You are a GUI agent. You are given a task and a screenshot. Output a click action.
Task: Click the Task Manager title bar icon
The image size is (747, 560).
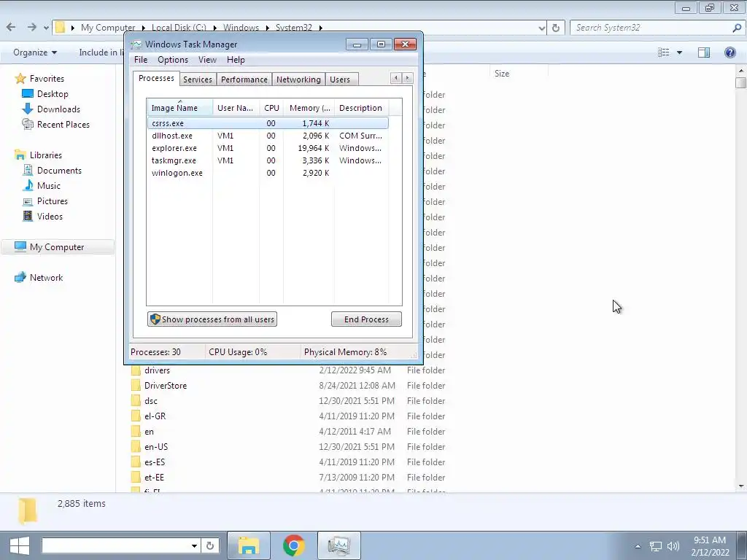(x=136, y=44)
